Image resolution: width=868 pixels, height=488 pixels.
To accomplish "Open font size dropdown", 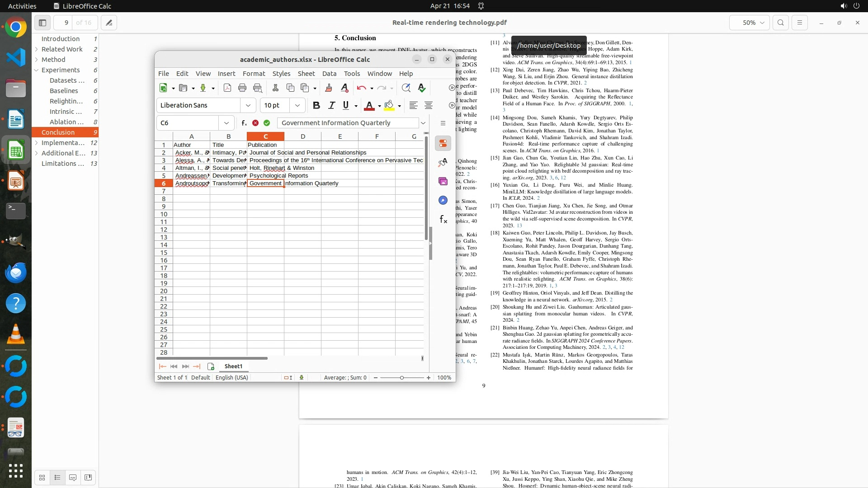I will tap(297, 105).
